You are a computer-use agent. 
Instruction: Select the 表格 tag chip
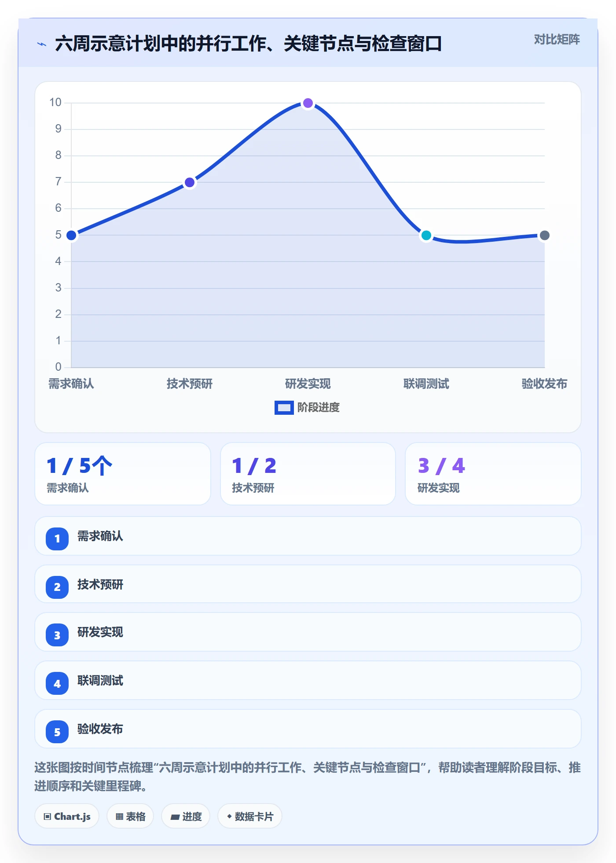tap(130, 816)
